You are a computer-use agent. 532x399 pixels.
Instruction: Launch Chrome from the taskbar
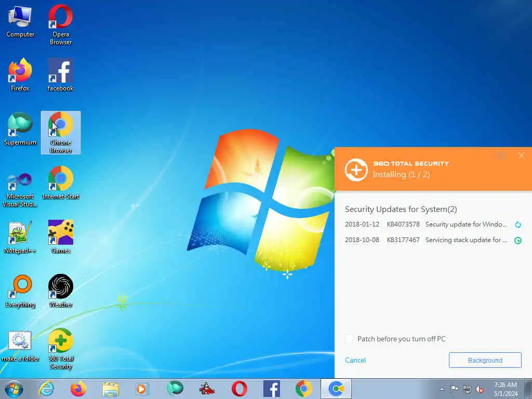pos(303,389)
